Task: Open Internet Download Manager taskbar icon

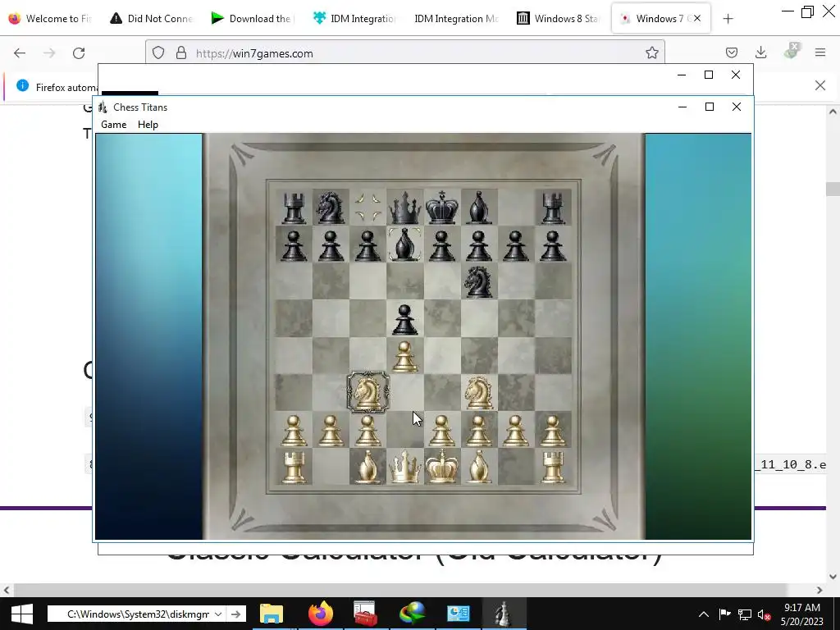Action: pos(412,614)
